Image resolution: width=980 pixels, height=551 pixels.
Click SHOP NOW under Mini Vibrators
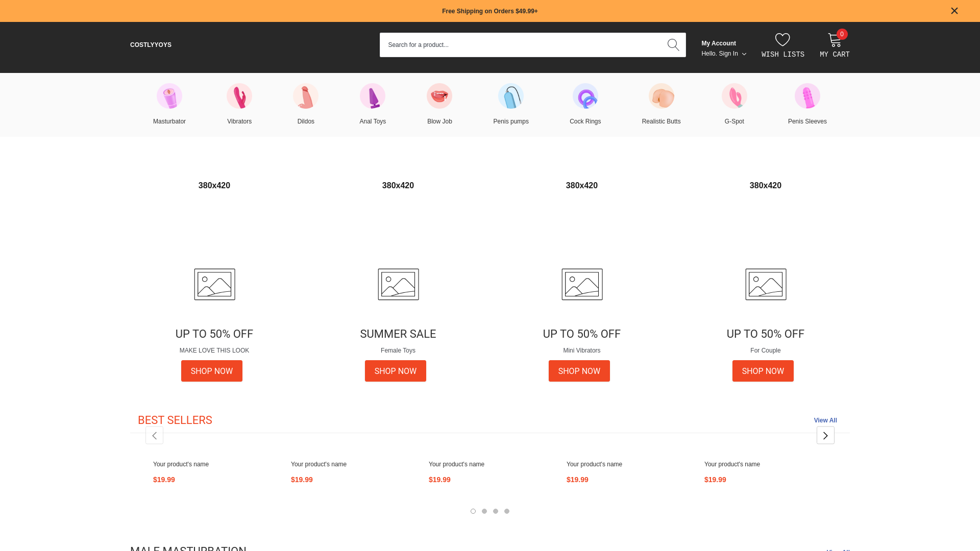[x=579, y=371]
